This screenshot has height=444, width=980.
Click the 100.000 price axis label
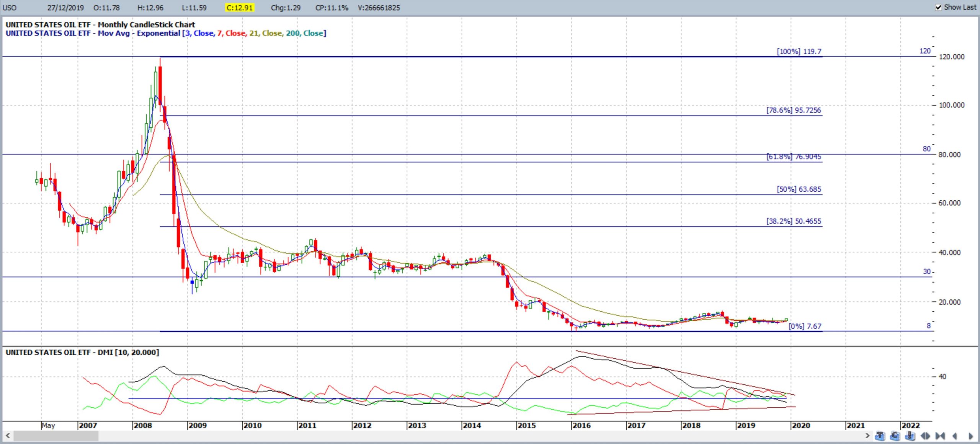pos(952,105)
